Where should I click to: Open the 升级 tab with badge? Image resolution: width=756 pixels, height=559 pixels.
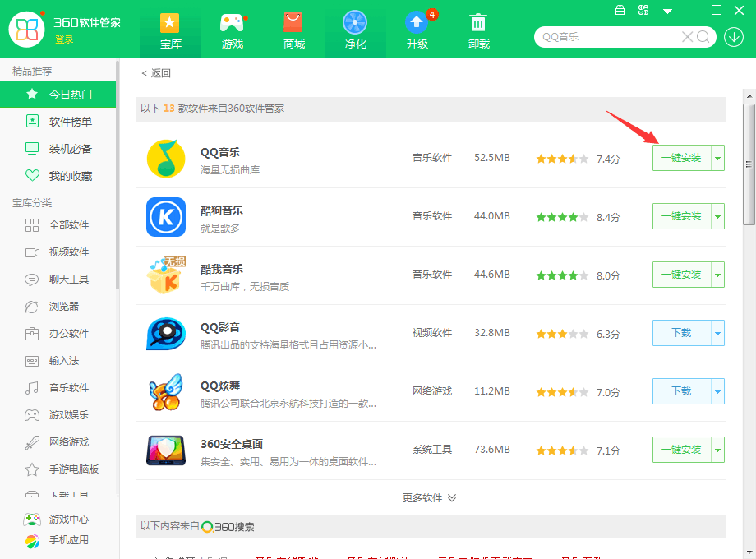point(417,31)
